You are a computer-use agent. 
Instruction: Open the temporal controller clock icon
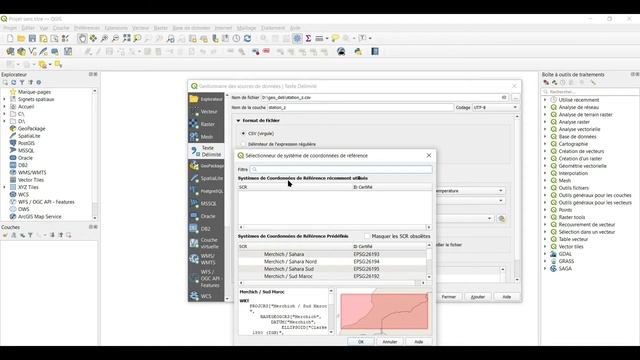pos(236,38)
